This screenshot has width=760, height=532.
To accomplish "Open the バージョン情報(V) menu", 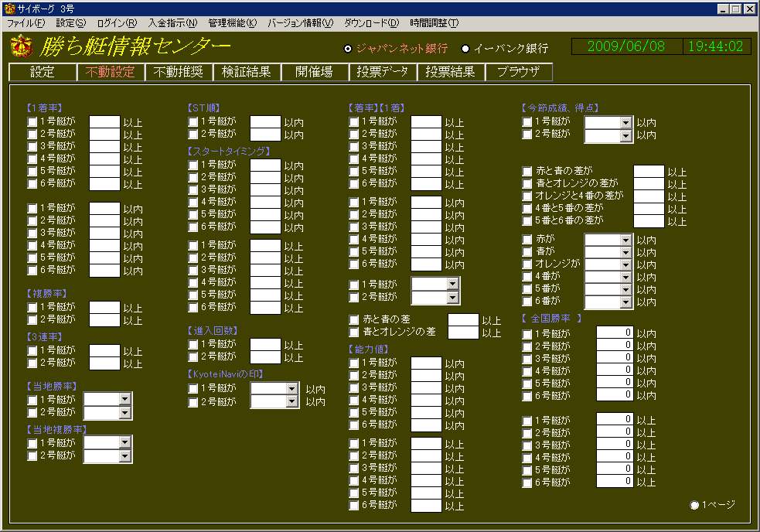I will [x=301, y=23].
